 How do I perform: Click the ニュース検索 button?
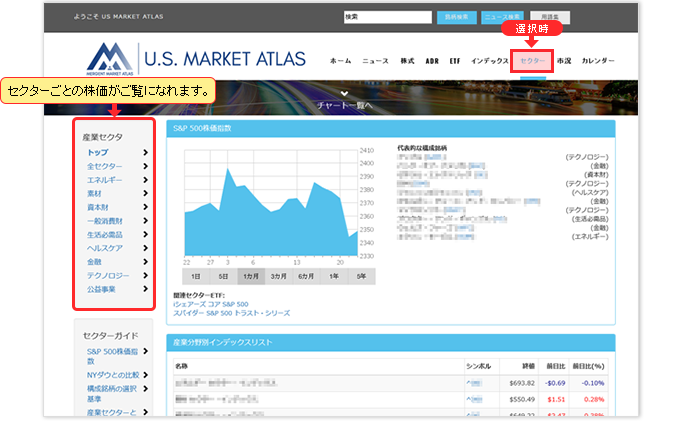coord(502,17)
